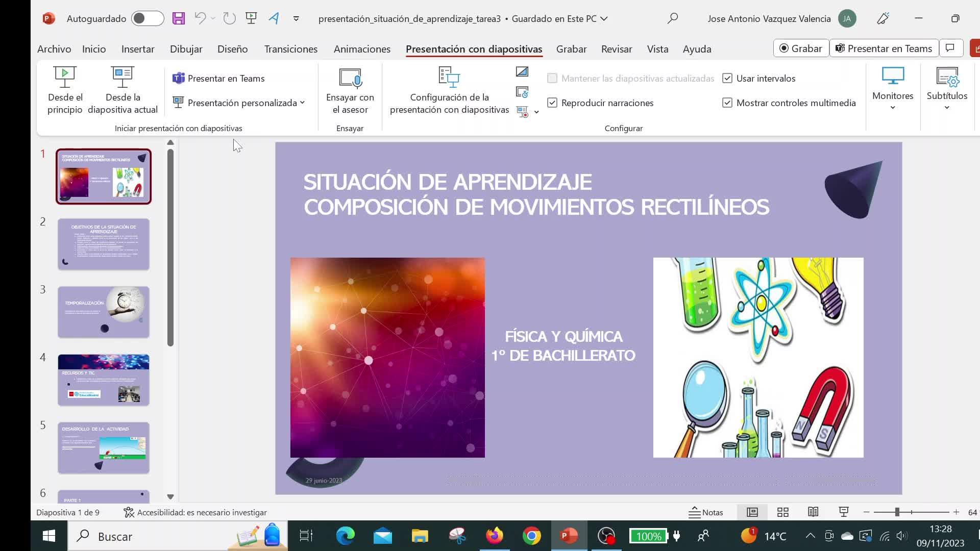Toggle the Autoguardado switch
The image size is (980, 551).
click(147, 19)
